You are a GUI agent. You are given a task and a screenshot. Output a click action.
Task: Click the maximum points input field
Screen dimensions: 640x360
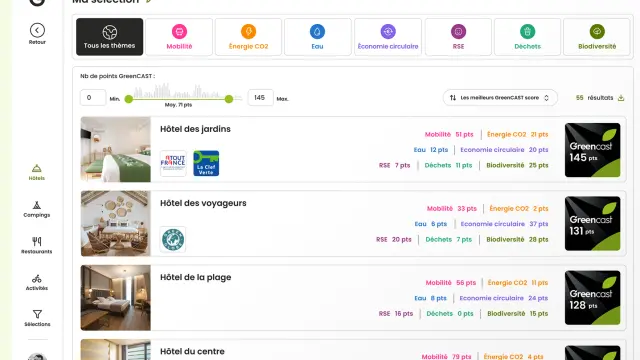tap(260, 98)
